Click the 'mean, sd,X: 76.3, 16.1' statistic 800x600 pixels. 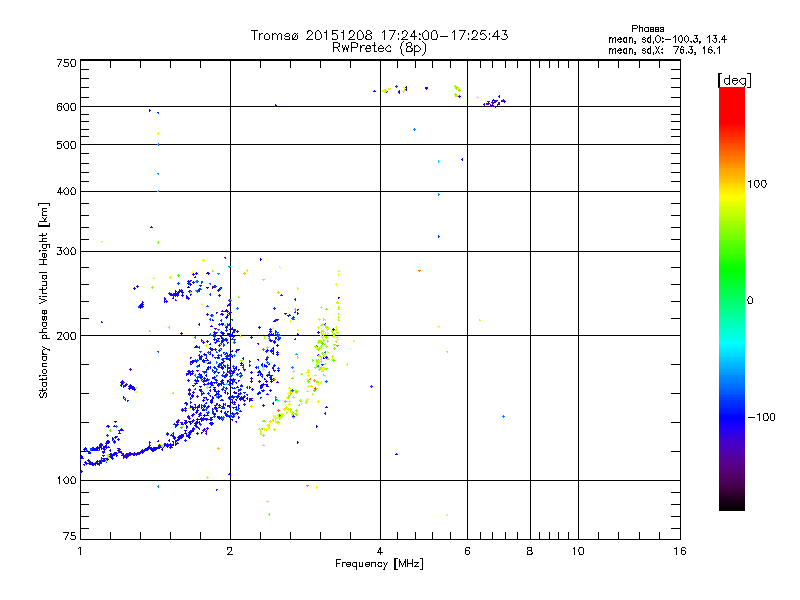(x=664, y=50)
